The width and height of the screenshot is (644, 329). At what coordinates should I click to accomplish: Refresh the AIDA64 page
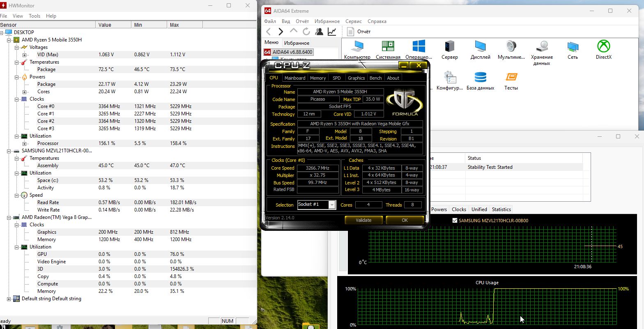(x=306, y=32)
